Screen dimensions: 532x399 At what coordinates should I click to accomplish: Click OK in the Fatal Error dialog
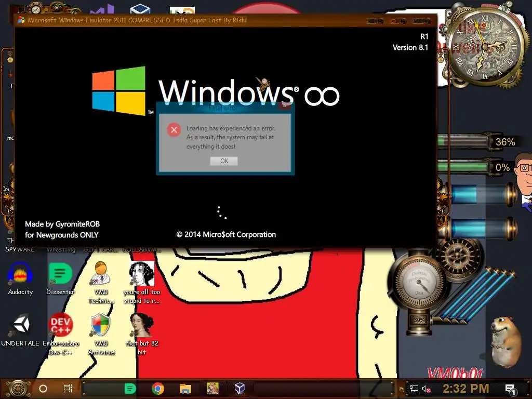[x=224, y=161]
